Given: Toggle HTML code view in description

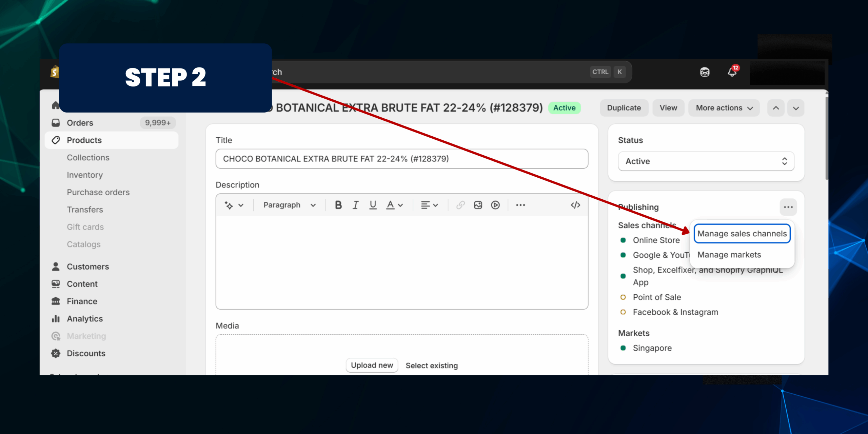Looking at the screenshot, I should point(575,205).
